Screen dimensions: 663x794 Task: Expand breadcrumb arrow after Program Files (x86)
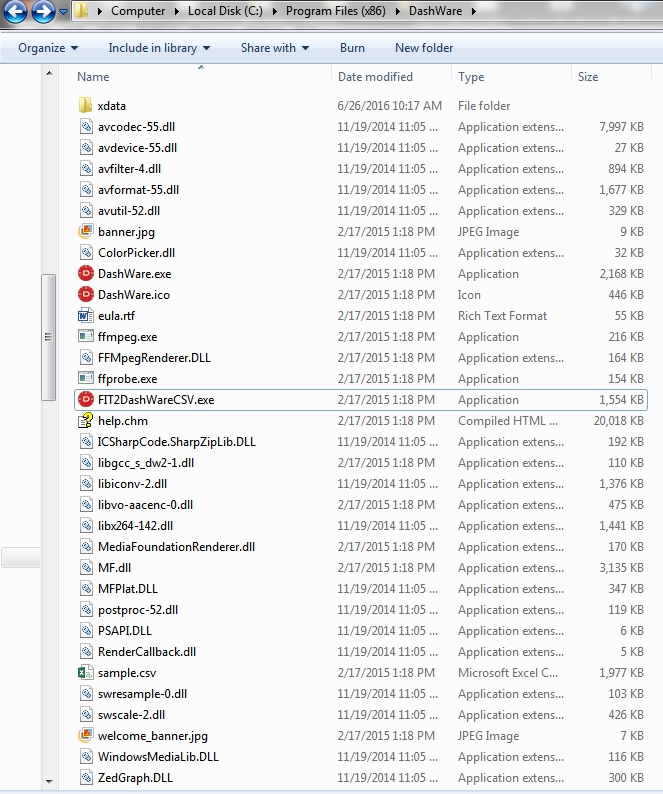398,11
